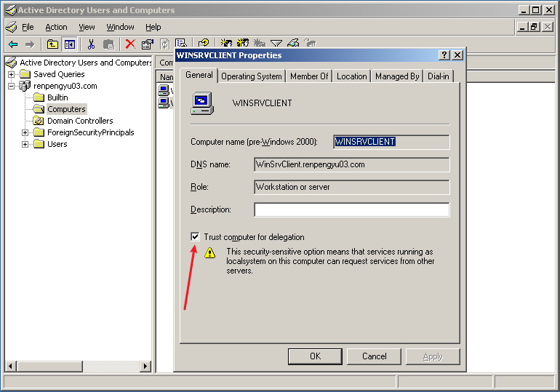Click the Cut scissors toolbar icon
Viewport: 560px width, 392px height.
(x=91, y=44)
